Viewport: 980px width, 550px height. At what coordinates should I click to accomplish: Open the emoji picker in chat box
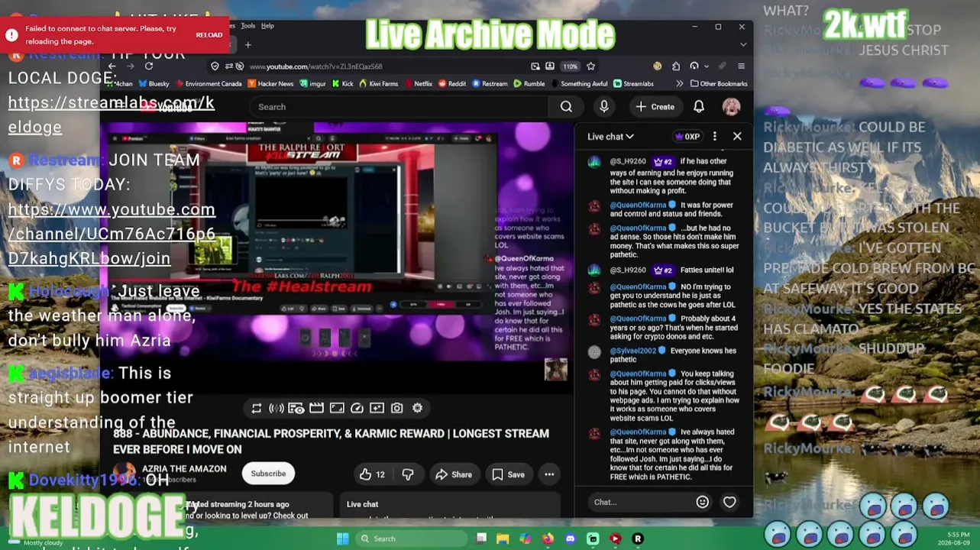coord(703,502)
